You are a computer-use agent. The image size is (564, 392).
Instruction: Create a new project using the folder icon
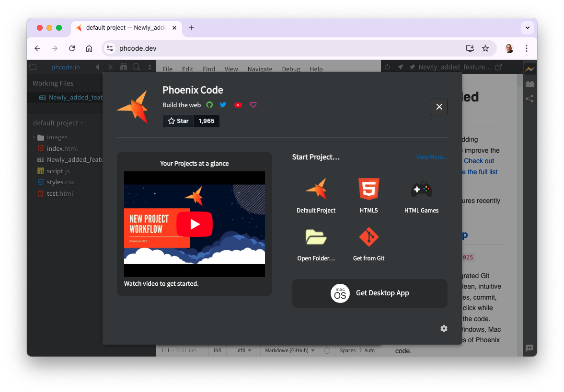pos(316,237)
